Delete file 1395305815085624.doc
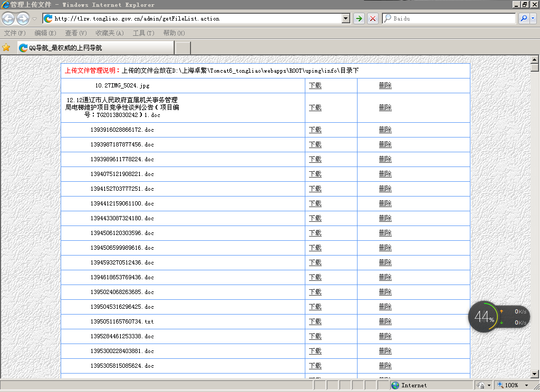 pyautogui.click(x=385, y=366)
